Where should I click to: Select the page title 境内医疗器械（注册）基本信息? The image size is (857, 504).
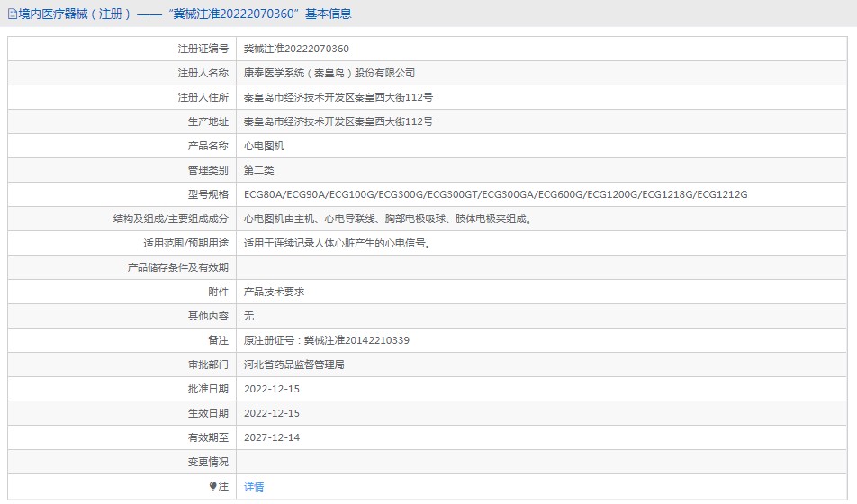pyautogui.click(x=185, y=13)
